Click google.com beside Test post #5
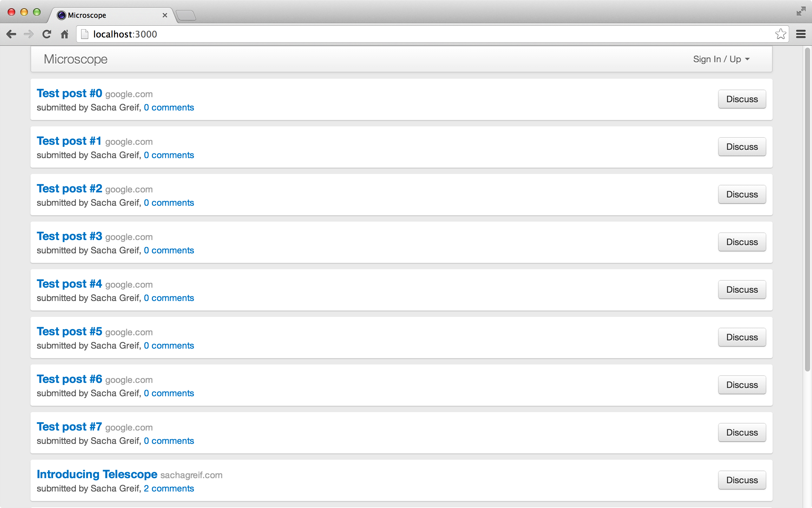 (x=129, y=332)
